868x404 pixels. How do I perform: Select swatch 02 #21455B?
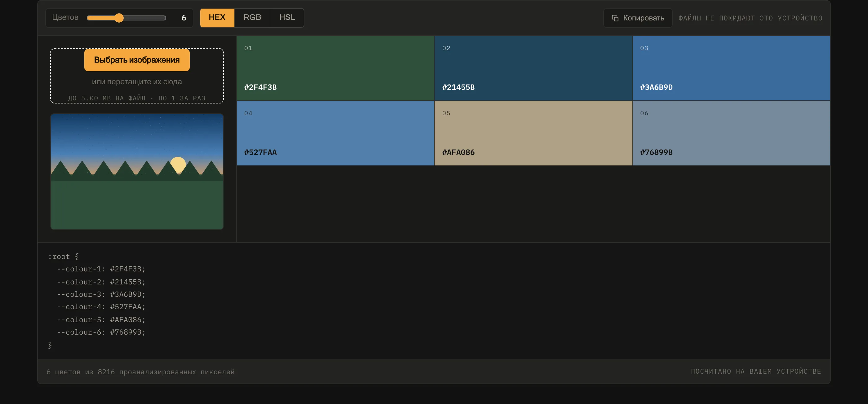click(534, 68)
